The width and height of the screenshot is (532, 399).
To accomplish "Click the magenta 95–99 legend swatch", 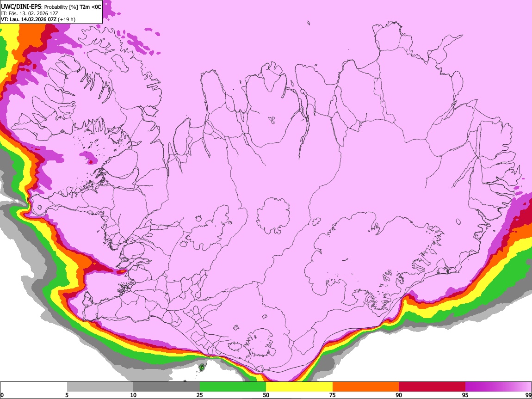I will point(498,387).
